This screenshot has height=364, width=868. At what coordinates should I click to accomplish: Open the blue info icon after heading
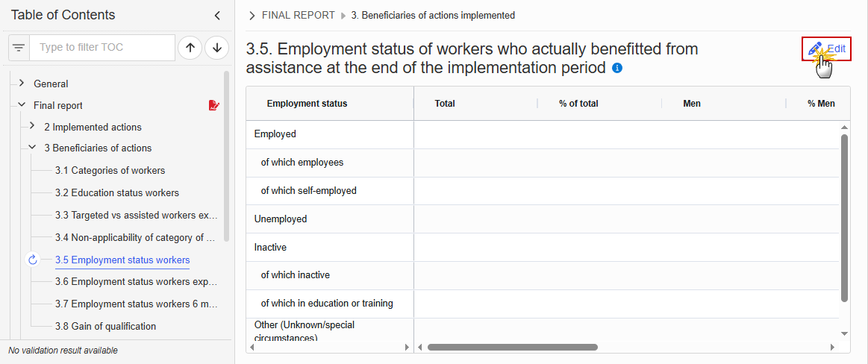(617, 68)
